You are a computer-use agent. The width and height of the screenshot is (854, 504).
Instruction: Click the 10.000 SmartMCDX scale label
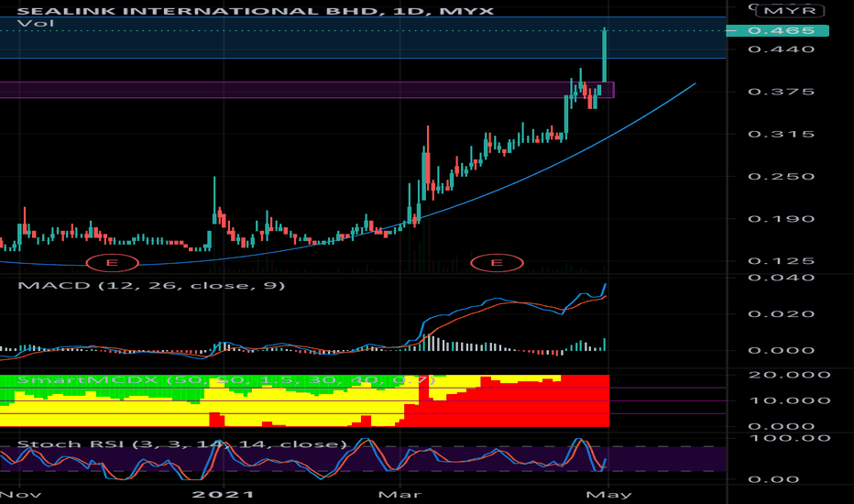(789, 401)
